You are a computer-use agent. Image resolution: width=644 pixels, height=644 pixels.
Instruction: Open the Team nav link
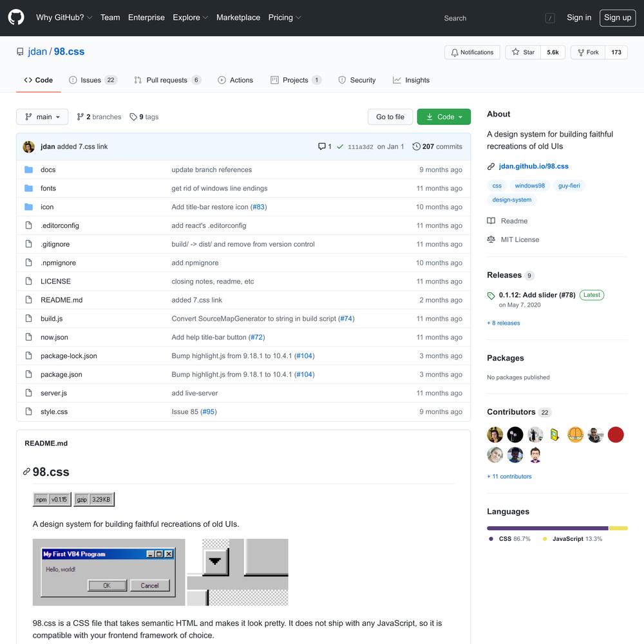tap(110, 17)
